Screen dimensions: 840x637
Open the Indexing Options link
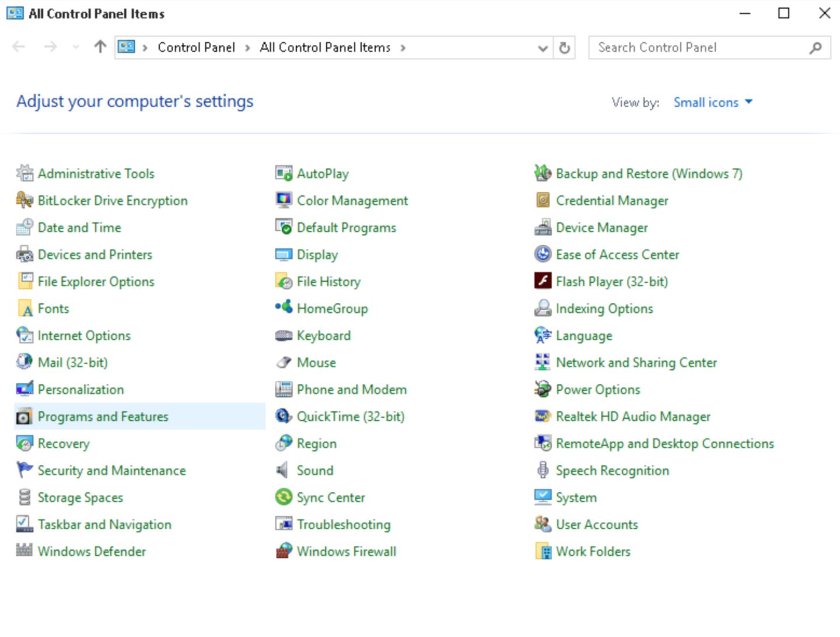click(604, 309)
